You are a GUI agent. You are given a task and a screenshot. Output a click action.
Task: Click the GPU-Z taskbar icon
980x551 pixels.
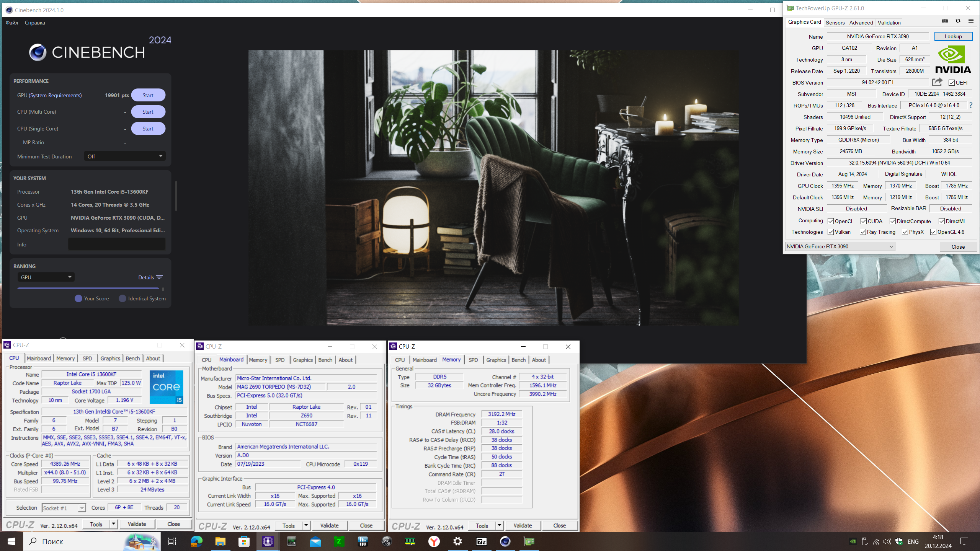(529, 541)
